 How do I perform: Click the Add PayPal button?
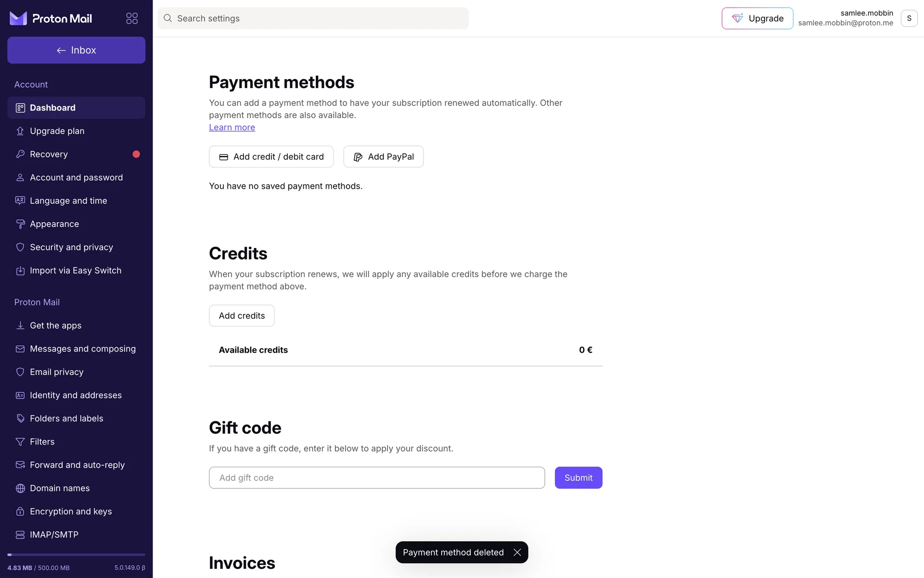tap(383, 157)
